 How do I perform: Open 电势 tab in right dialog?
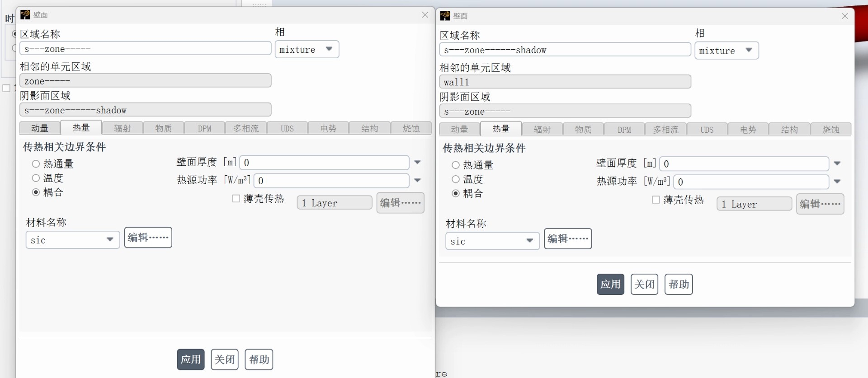(x=748, y=130)
